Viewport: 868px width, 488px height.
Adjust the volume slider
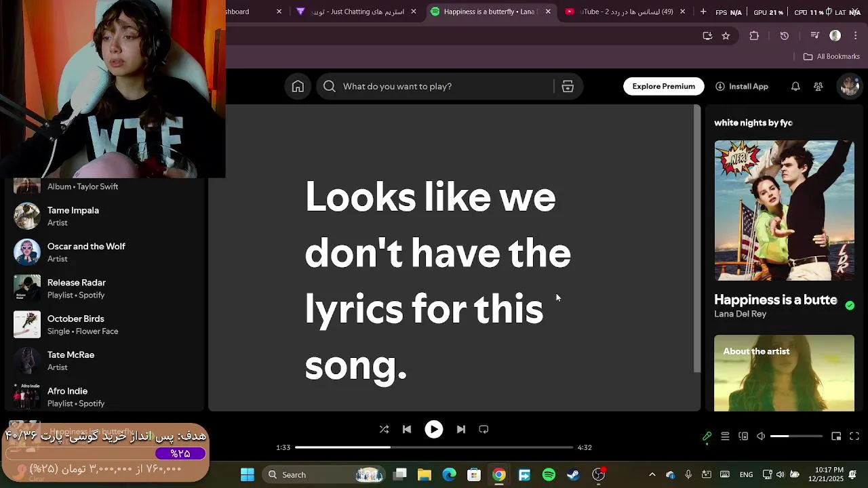[x=796, y=436]
